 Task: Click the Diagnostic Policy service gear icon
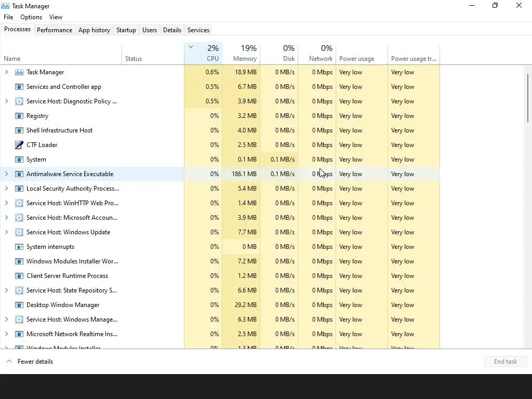pyautogui.click(x=19, y=101)
